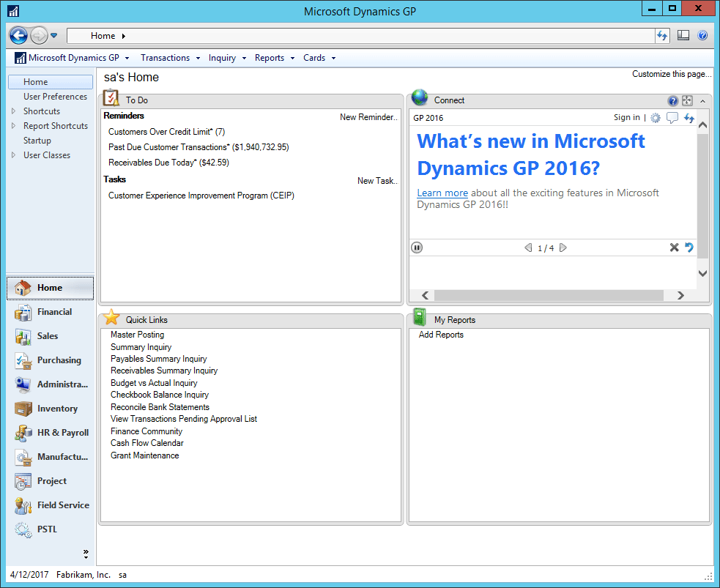Click the Learn more hyperlink
Screen dimensions: 720x588
tap(442, 193)
